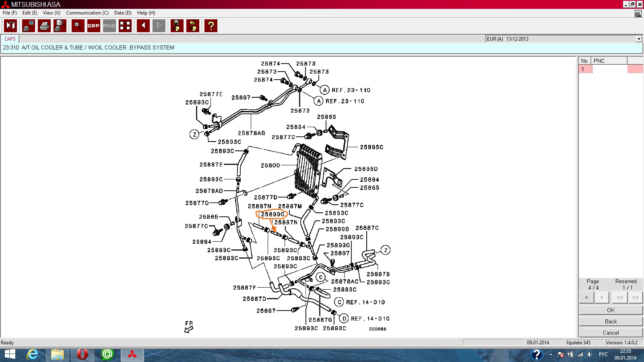Click the empty PNC cell in row 1
This screenshot has height=362, width=644.
click(x=609, y=69)
